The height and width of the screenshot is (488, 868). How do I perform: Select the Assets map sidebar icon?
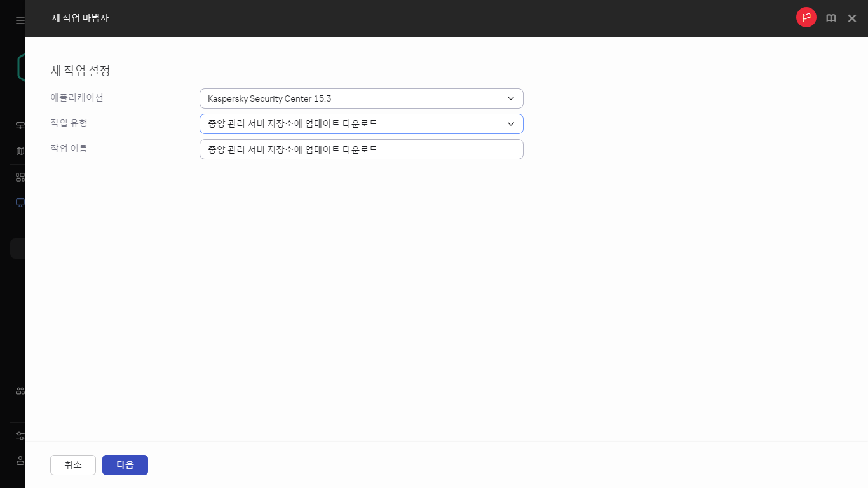pos(19,151)
